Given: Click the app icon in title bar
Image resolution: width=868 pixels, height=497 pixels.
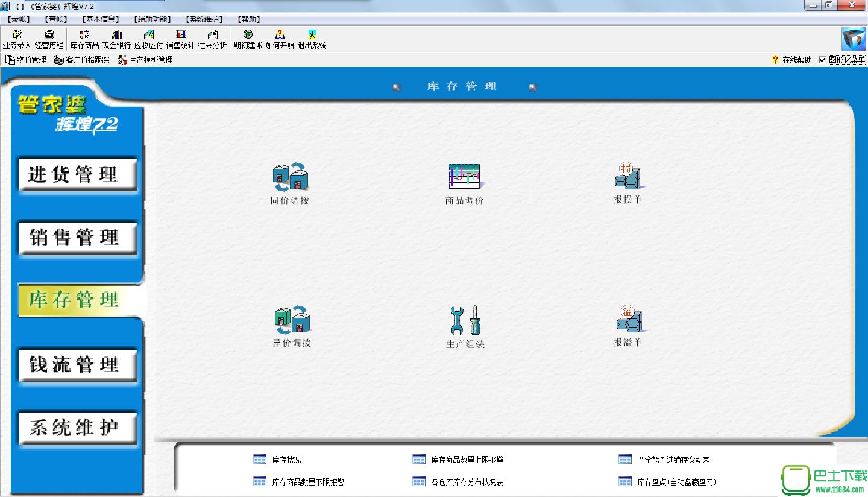Looking at the screenshot, I should pyautogui.click(x=5, y=5).
